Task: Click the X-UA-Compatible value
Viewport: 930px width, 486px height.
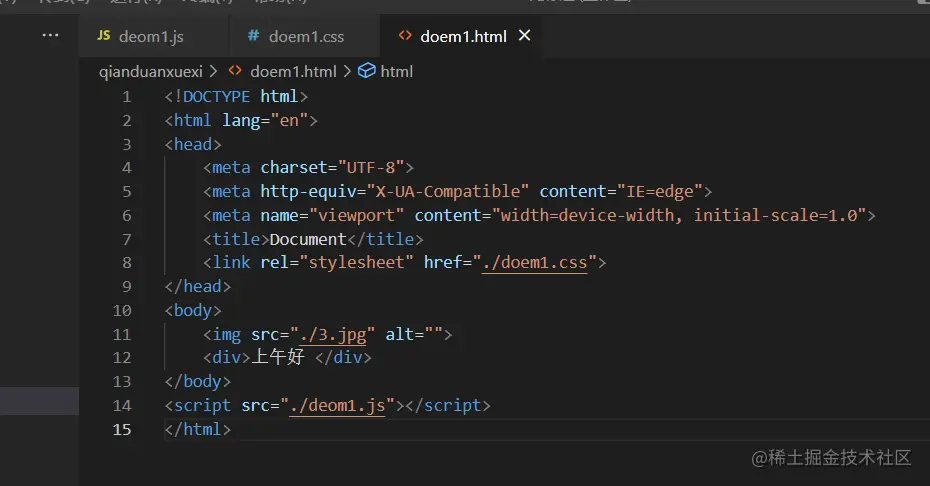Action: (x=448, y=192)
